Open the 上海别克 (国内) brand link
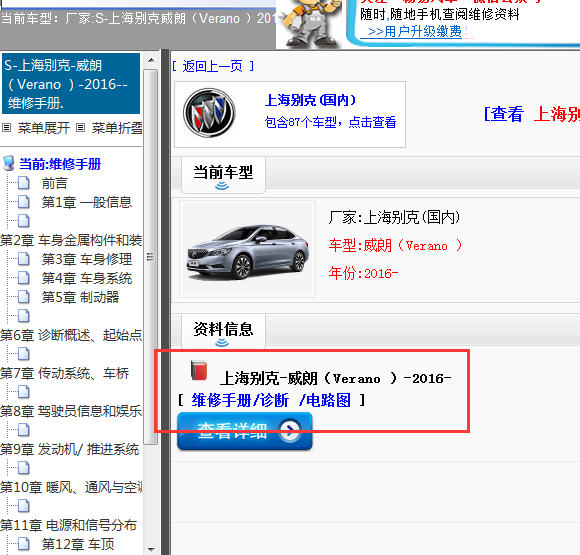The height and width of the screenshot is (555, 580). 310,100
